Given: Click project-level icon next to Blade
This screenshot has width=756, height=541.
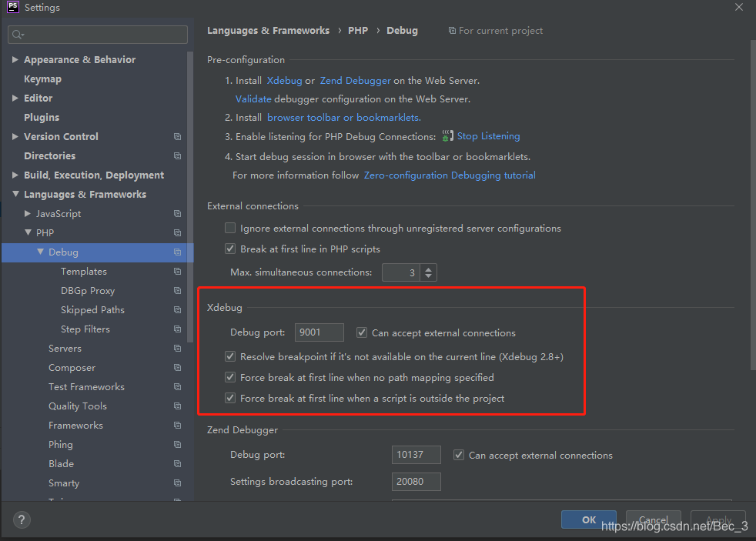Looking at the screenshot, I should (x=177, y=464).
